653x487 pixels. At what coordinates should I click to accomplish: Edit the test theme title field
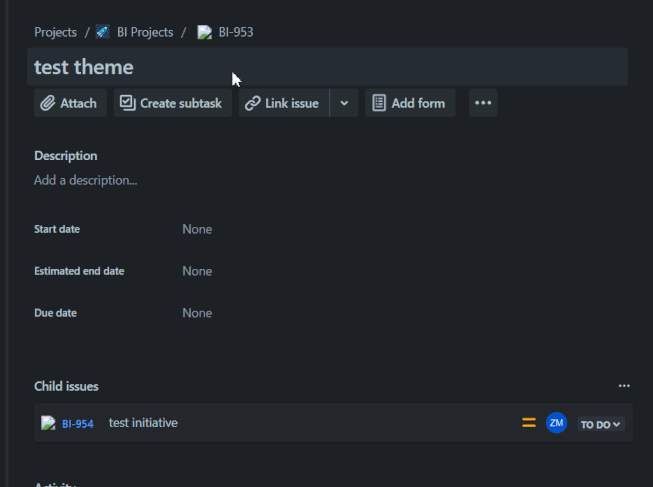pos(327,67)
